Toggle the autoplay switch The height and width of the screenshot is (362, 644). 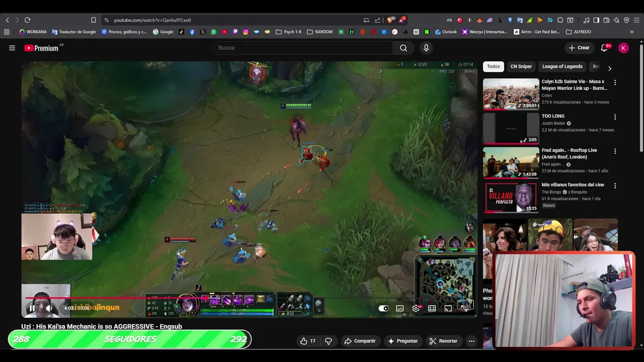pos(383,309)
